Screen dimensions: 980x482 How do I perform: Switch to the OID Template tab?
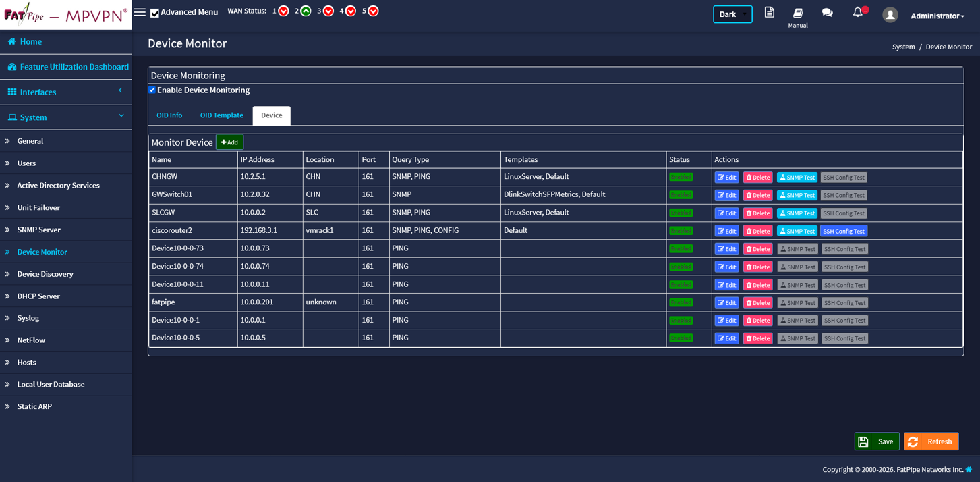tap(221, 115)
